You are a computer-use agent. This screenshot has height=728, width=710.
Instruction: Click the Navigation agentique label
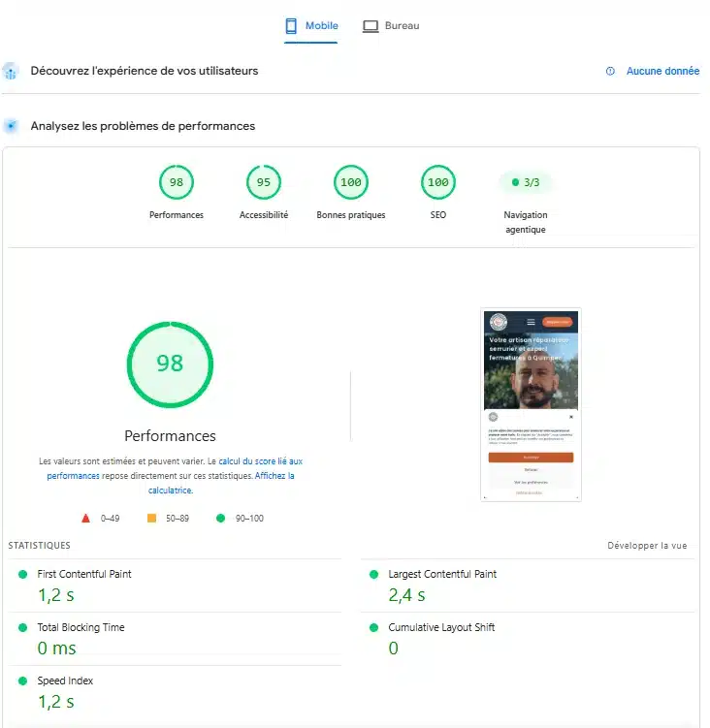(526, 222)
